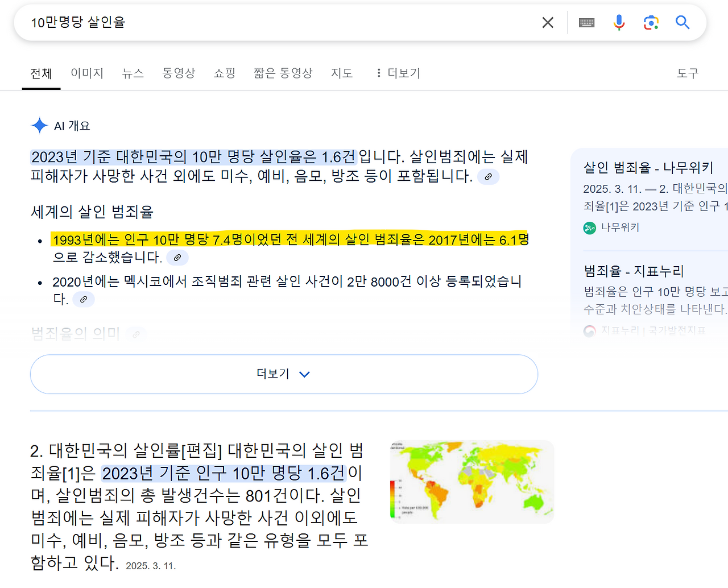
Task: Click the 나무위키 favicon icon
Action: pyautogui.click(x=590, y=227)
